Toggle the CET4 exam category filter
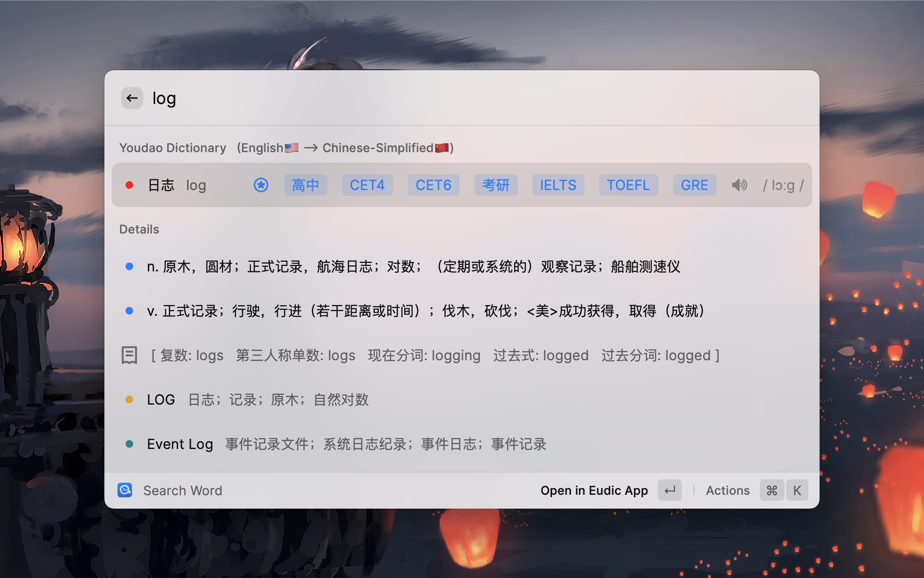This screenshot has height=578, width=924. coord(367,184)
